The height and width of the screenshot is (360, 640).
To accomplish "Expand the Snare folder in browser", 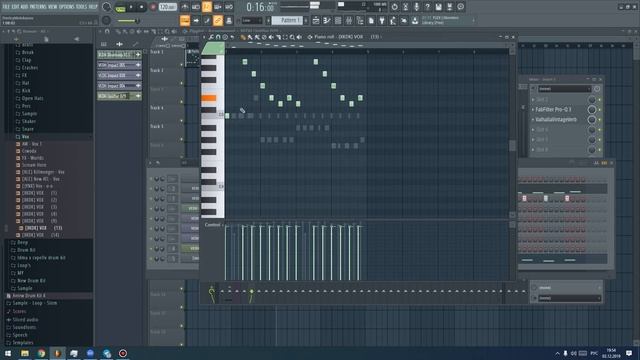I will coord(27,129).
